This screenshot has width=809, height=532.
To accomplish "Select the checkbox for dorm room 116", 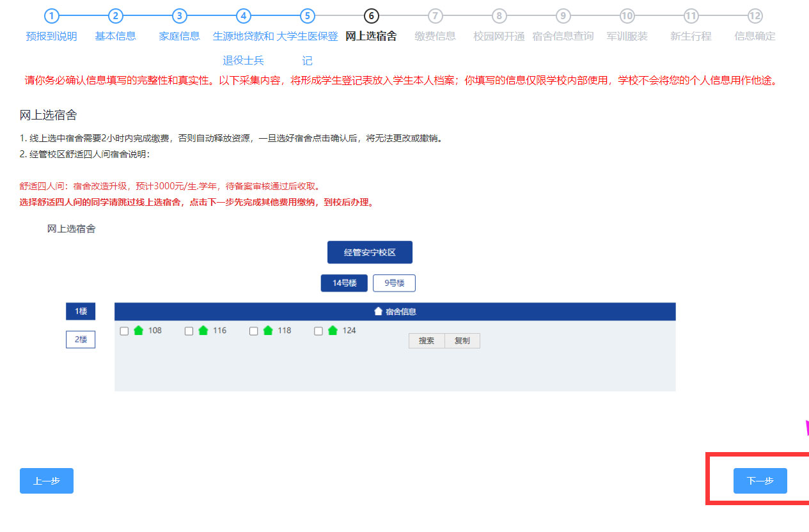I will (189, 331).
